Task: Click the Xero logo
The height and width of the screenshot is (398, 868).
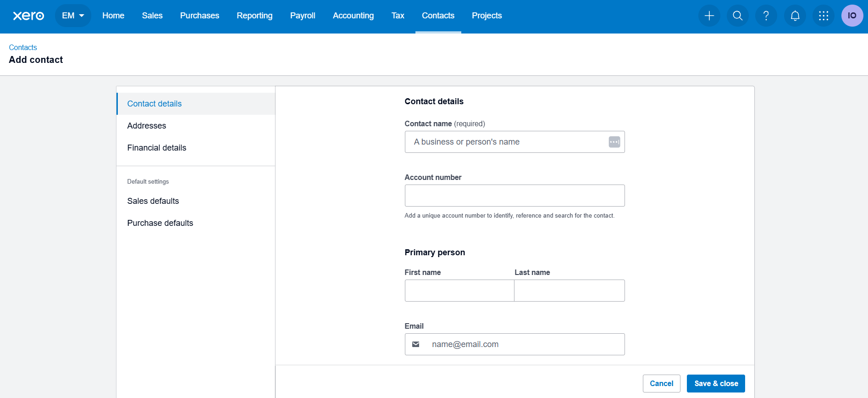Action: click(28, 16)
